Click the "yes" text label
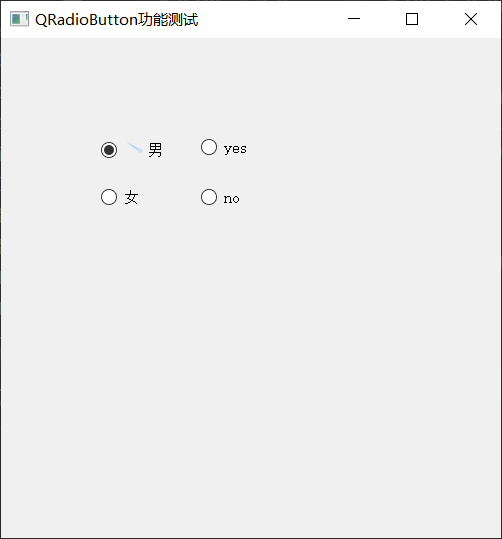 235,149
